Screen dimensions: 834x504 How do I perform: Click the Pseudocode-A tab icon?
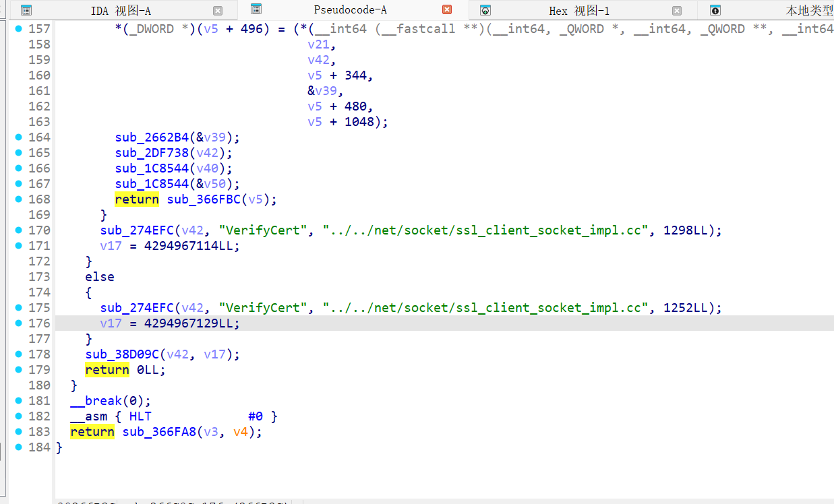pyautogui.click(x=256, y=9)
